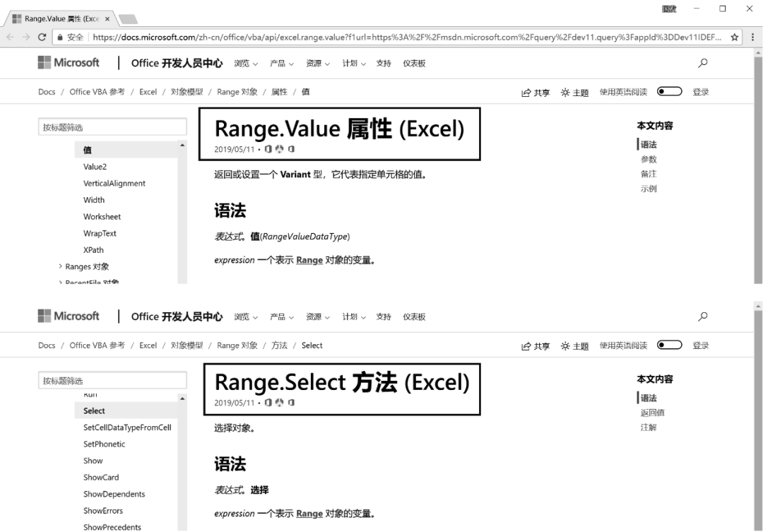Toggle 使用英语阅读 switch on Range.Select page
Image resolution: width=763 pixels, height=532 pixels.
(x=668, y=345)
